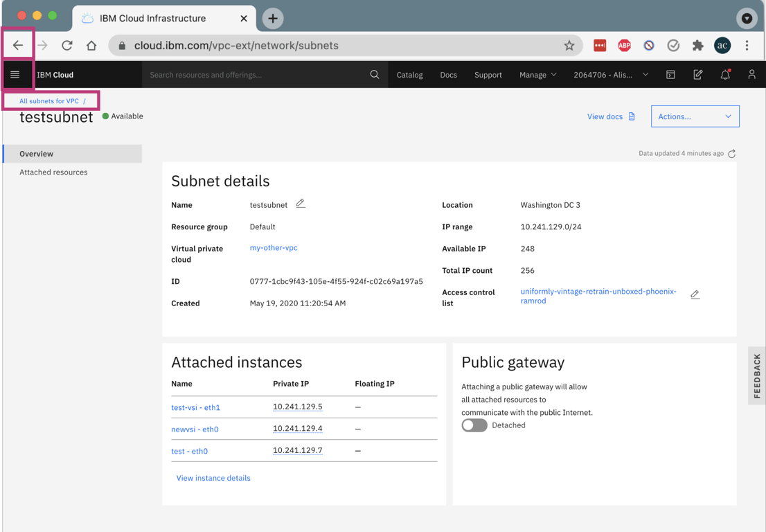Click the Washington DC 3 location value

click(x=551, y=205)
